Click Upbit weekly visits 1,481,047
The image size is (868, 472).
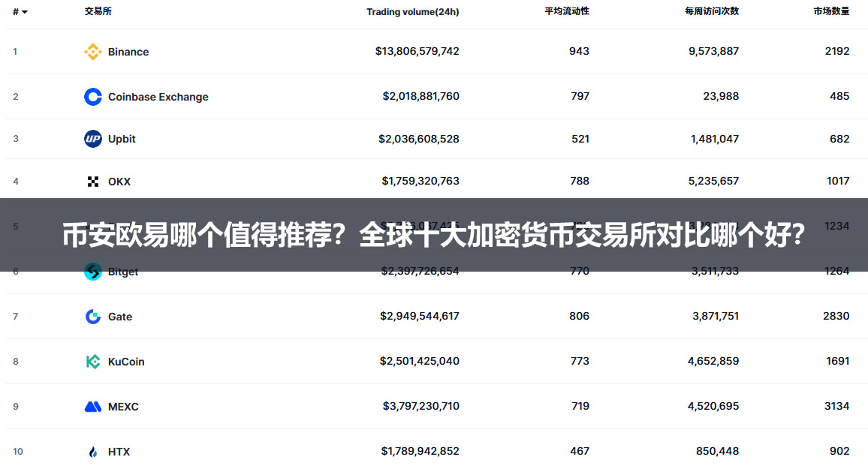(715, 138)
